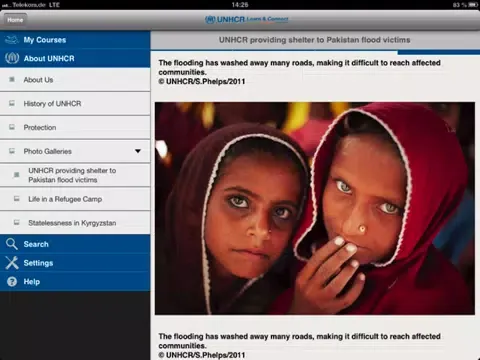
Task: Click the first caption '© UNHCR/S.Phelps/2011'
Action: [202, 82]
